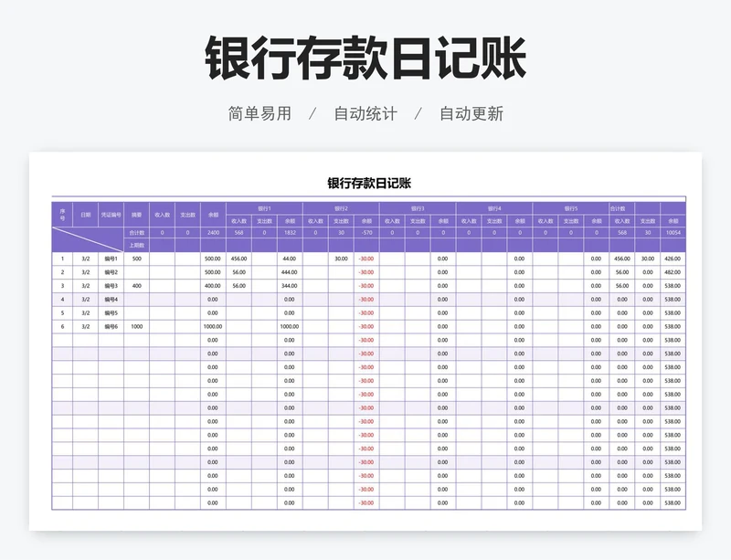Click the 银行2 group header
Screen dimensions: 731x560
pyautogui.click(x=341, y=208)
